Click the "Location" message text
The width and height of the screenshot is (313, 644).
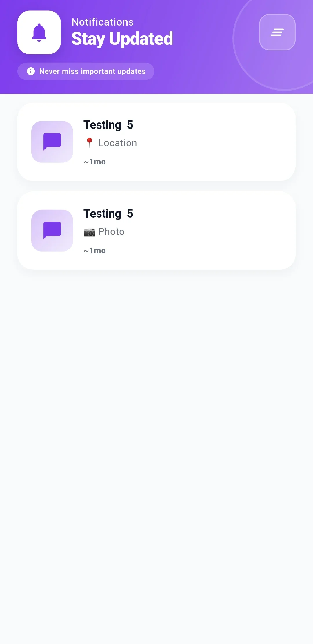[118, 143]
